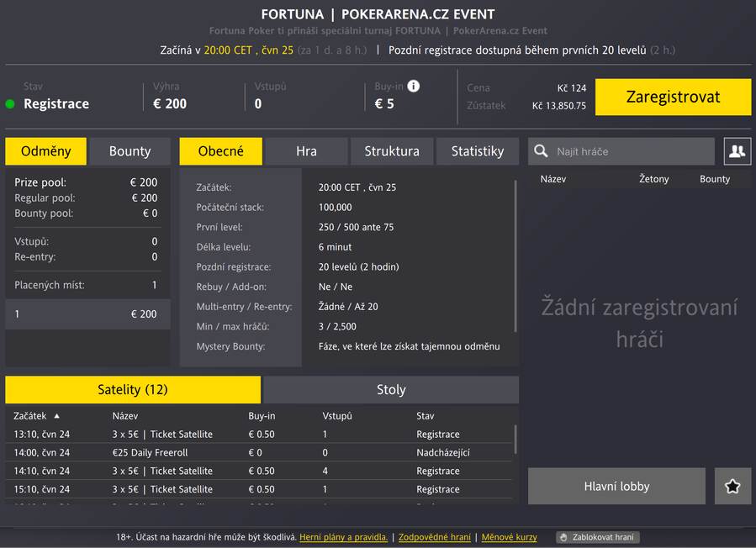Click the satellites list scrollbar
Viewport: 756px width, 548px height.
[x=515, y=439]
